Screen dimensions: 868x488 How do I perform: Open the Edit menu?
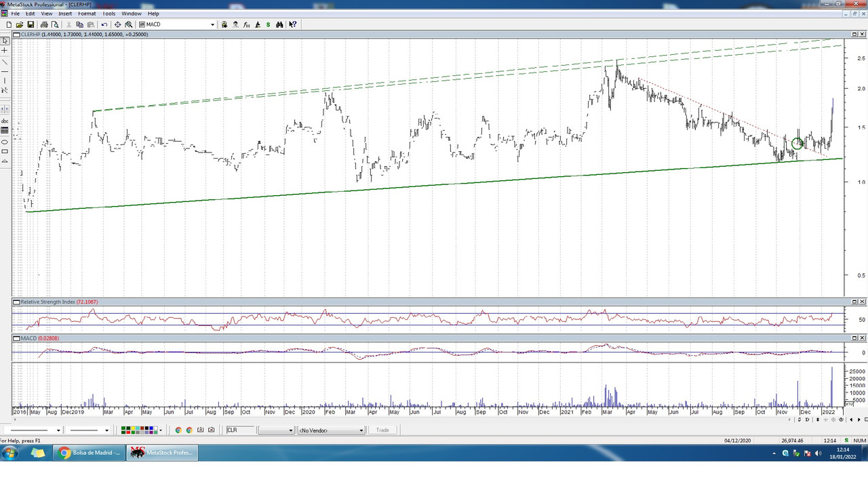[31, 14]
